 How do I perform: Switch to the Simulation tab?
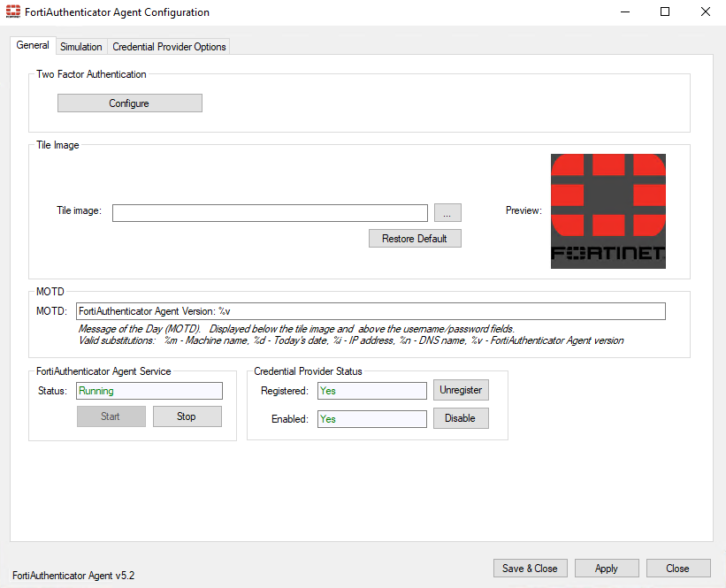[80, 46]
